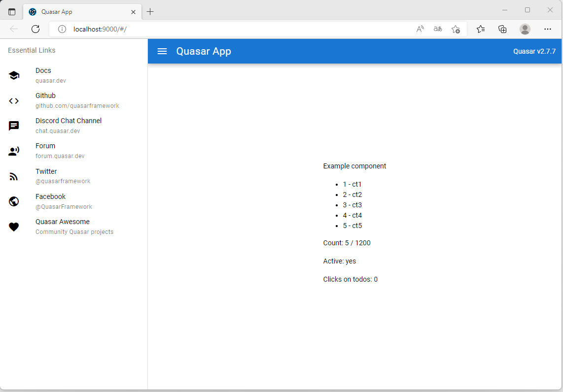Screen dimensions: 563x392
Task: Open the Discord Chat Channel link
Action: [x=73, y=126]
